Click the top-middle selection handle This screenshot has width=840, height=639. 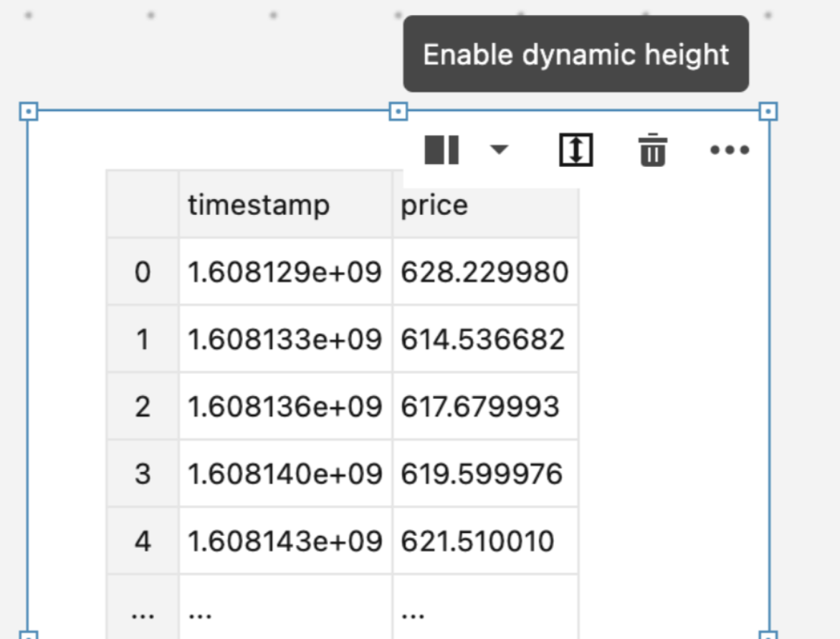[399, 111]
